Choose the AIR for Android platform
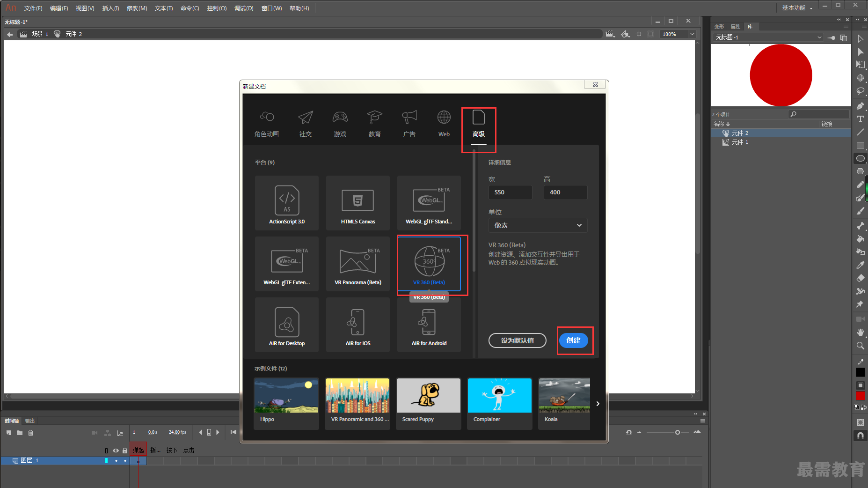The width and height of the screenshot is (868, 488). coord(429,325)
